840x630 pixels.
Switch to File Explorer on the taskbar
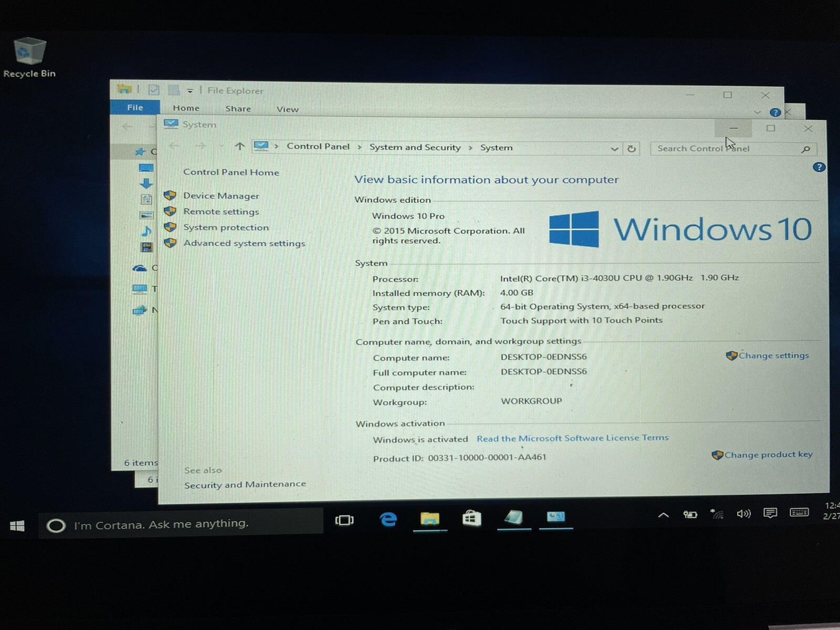click(x=430, y=519)
